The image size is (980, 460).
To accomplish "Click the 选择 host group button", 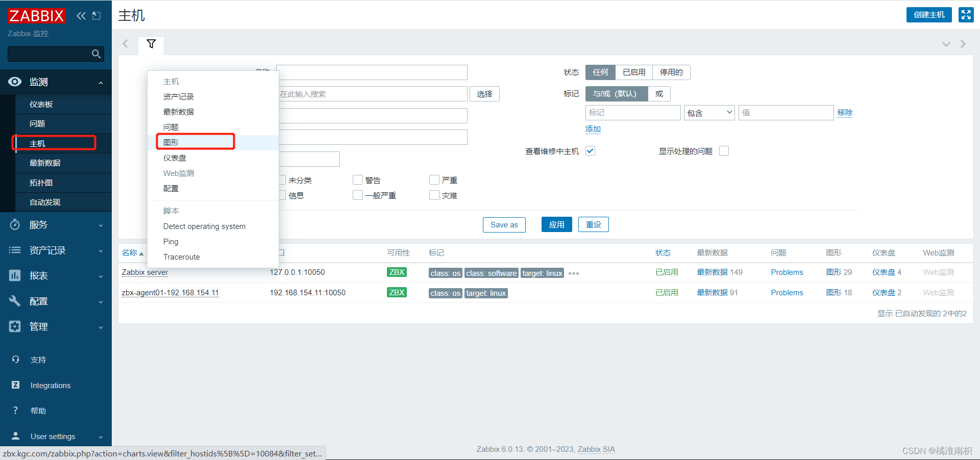I will coord(484,94).
